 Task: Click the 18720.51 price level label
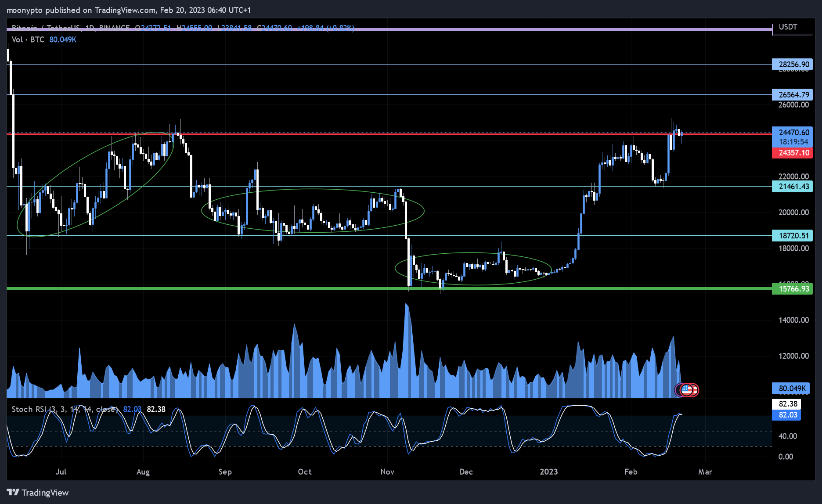pos(793,236)
